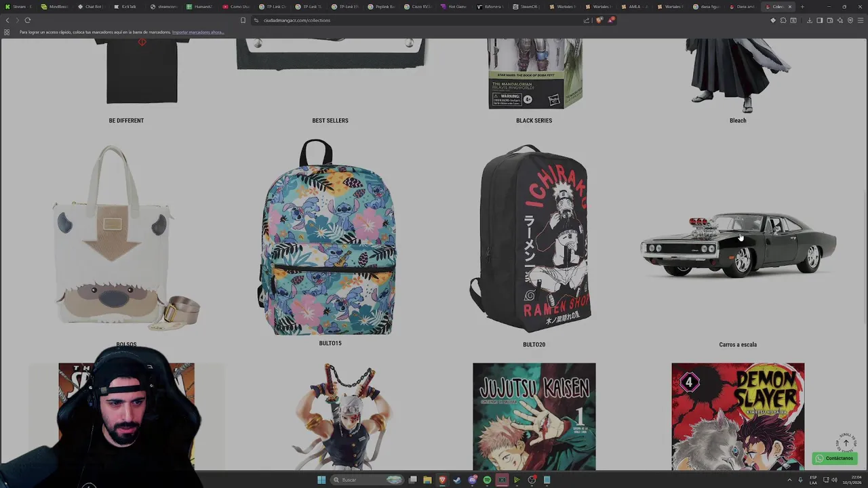Open Brave Shields lion icon
868x488 pixels.
pos(599,20)
